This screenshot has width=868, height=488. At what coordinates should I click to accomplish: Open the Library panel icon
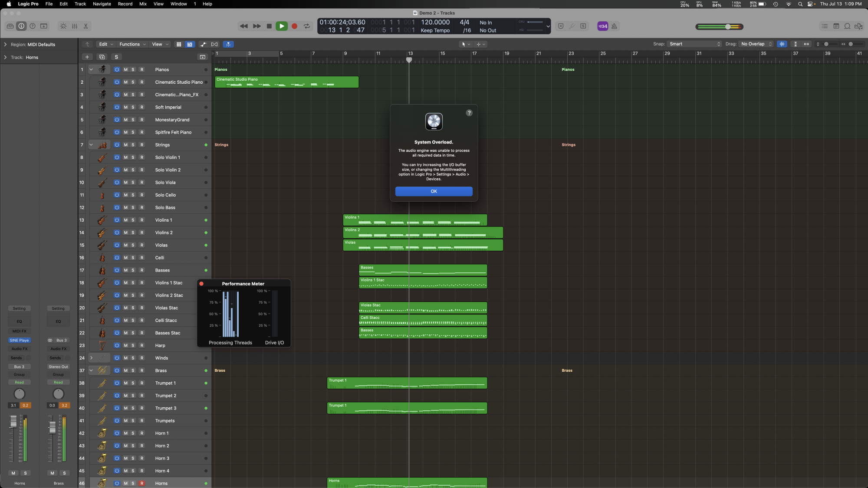10,26
